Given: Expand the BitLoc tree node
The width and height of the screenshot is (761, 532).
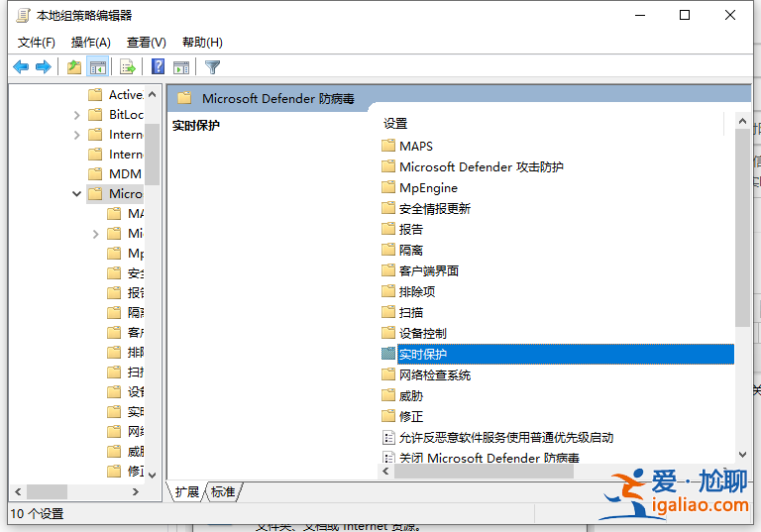Looking at the screenshot, I should coord(76,115).
